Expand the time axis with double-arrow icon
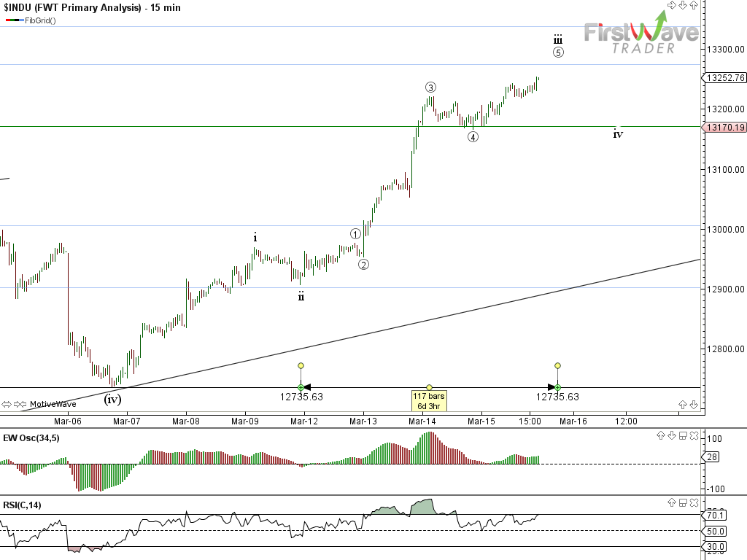Image resolution: width=747 pixels, height=560 pixels. [6, 404]
